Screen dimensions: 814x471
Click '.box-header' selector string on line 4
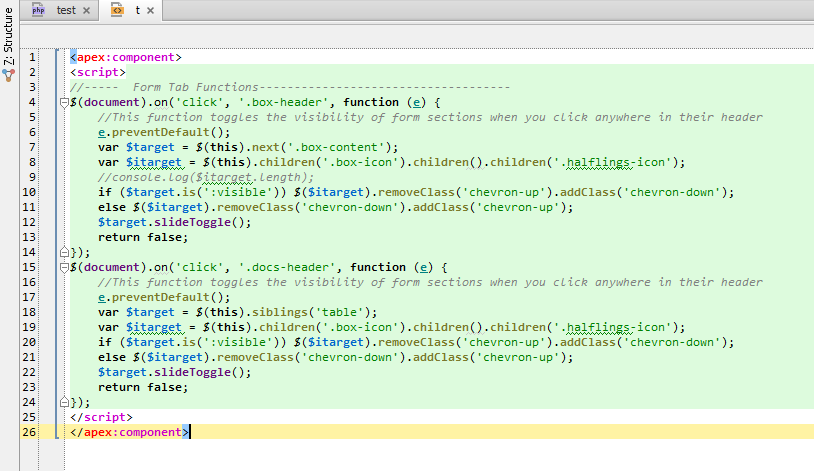pyautogui.click(x=283, y=102)
